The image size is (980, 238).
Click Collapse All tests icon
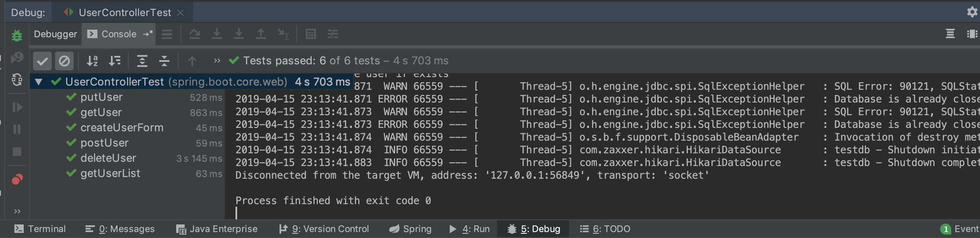pyautogui.click(x=164, y=61)
